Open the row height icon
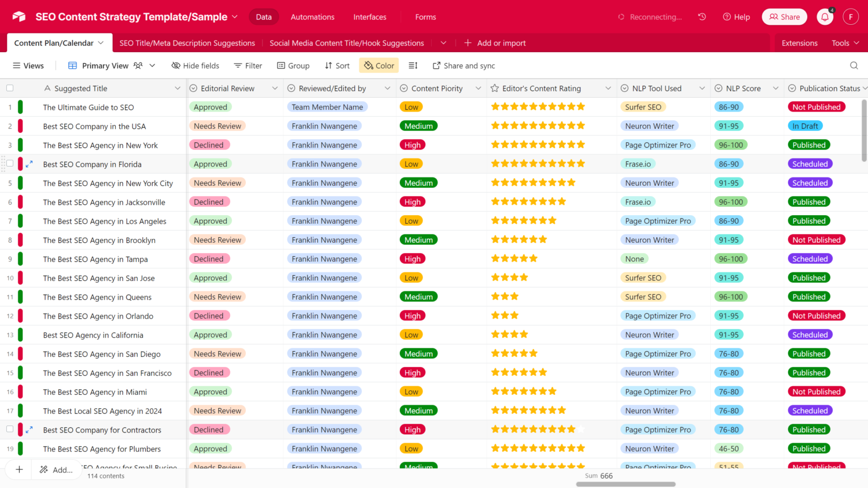Screen dimensions: 868x488 (413, 65)
